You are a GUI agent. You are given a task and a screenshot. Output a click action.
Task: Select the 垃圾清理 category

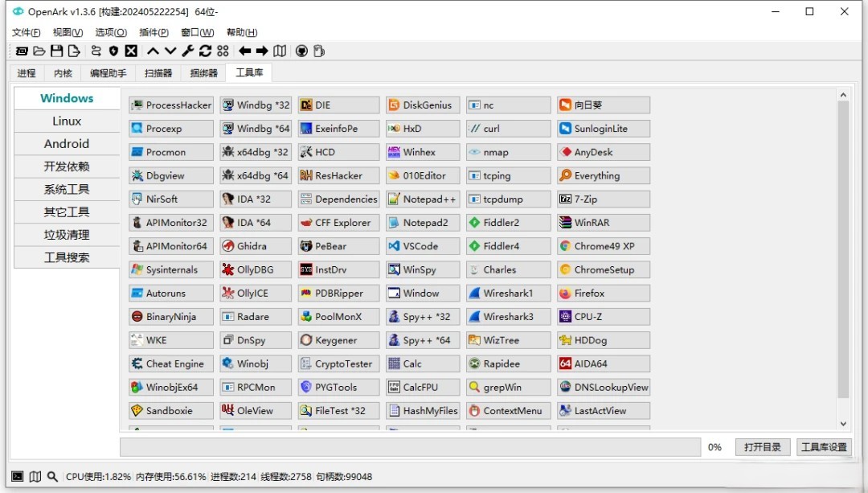[67, 235]
